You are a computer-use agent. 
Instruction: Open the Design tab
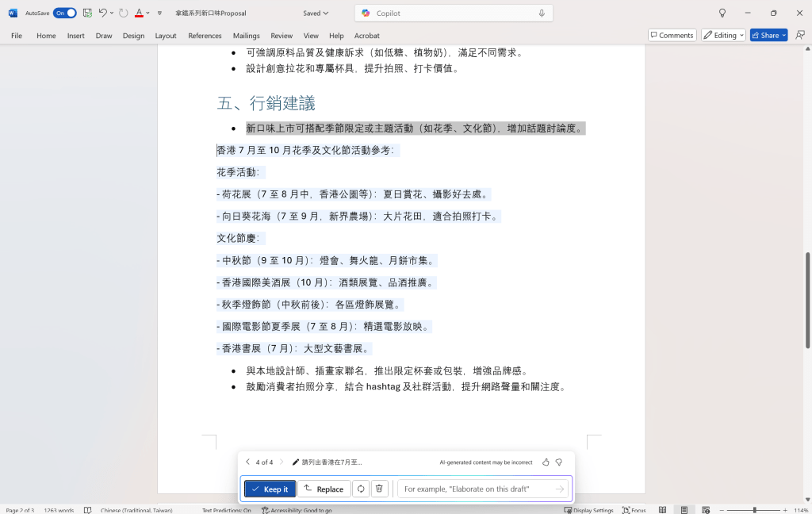[x=133, y=35]
